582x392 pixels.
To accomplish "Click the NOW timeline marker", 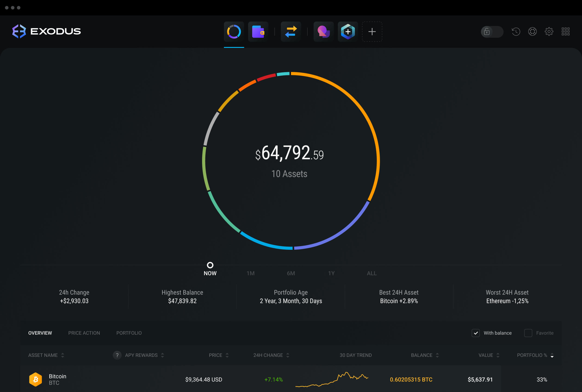I will pyautogui.click(x=211, y=264).
